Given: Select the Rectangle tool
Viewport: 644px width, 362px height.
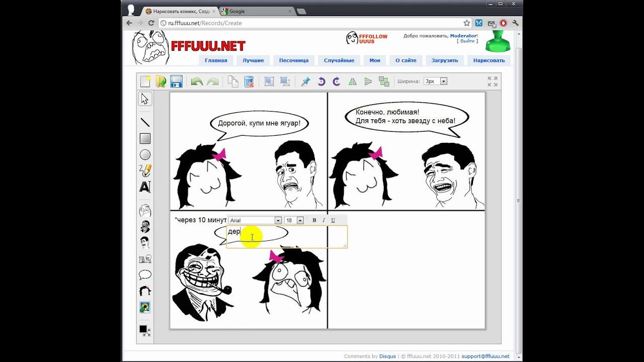Looking at the screenshot, I should point(145,138).
